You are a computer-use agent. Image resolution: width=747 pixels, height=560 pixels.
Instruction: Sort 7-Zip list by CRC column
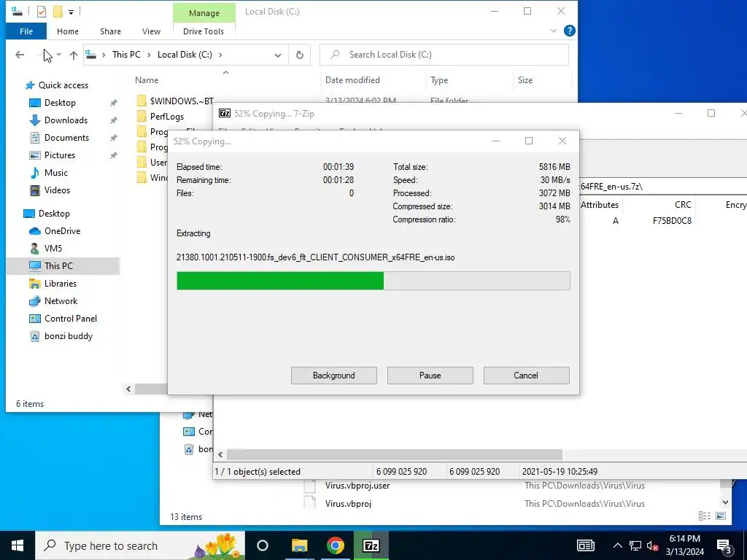(682, 205)
